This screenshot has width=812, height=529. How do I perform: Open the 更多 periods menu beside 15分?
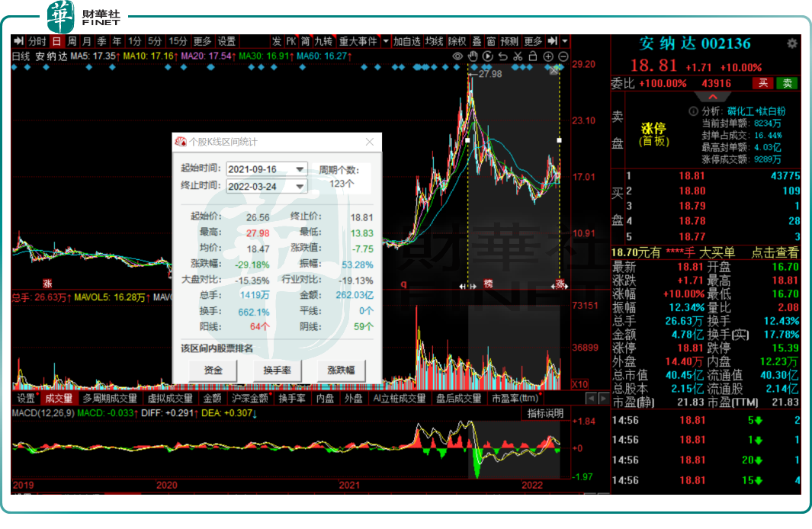point(202,41)
